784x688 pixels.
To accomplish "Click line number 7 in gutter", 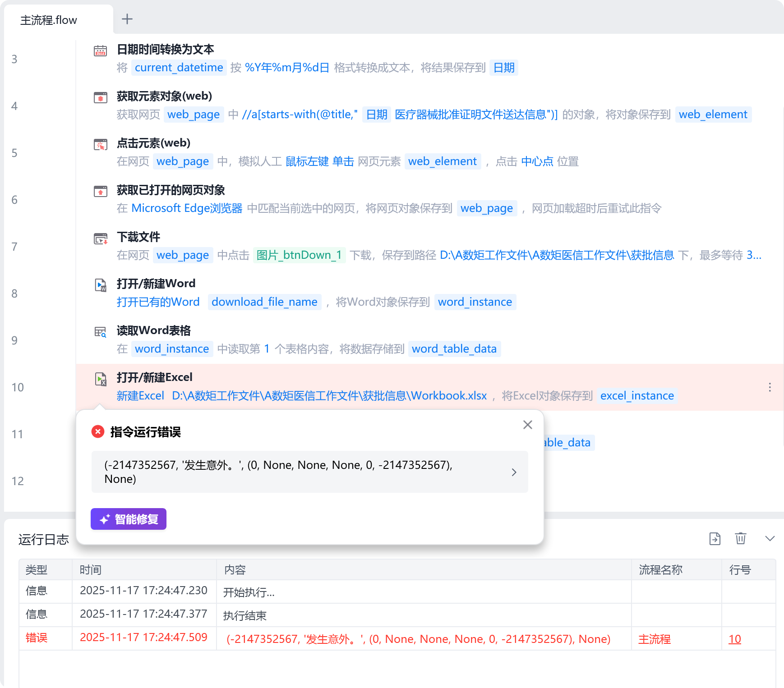I will click(14, 247).
